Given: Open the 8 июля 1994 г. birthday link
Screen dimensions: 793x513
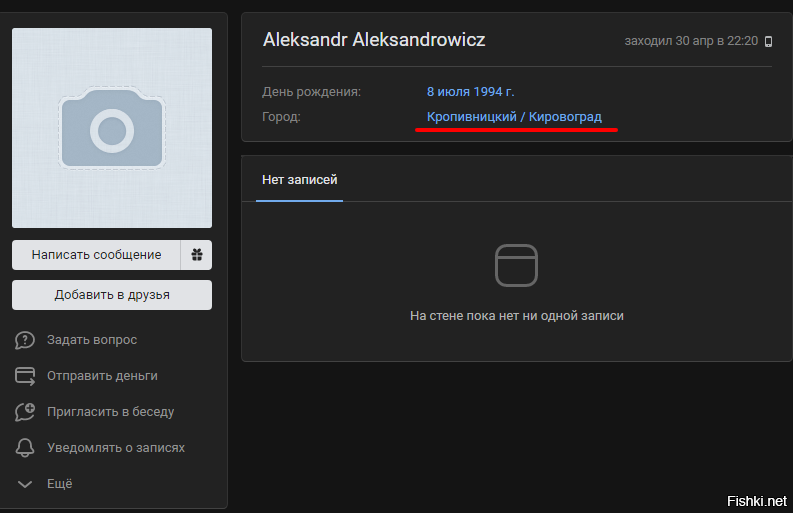Looking at the screenshot, I should point(470,92).
